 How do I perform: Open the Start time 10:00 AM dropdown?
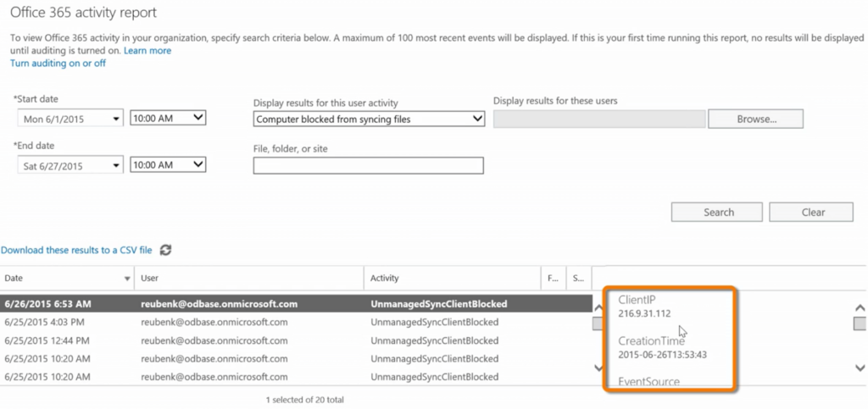click(168, 118)
